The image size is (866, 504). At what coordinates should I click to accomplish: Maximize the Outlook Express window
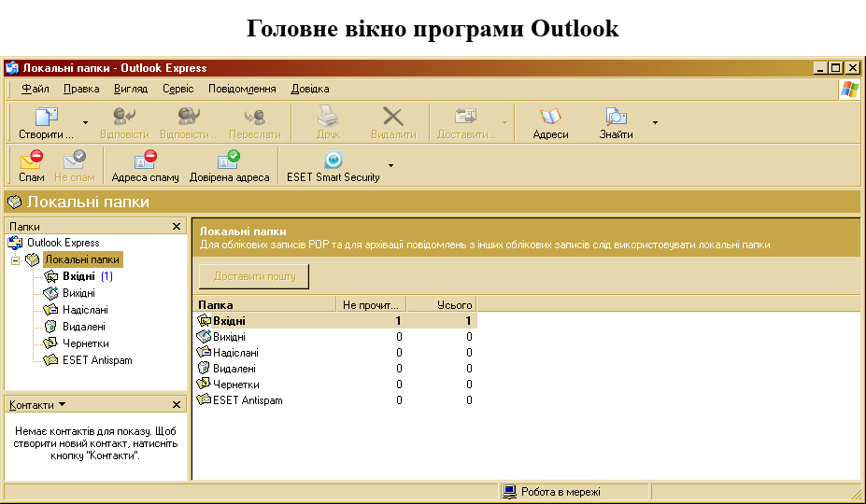point(836,68)
